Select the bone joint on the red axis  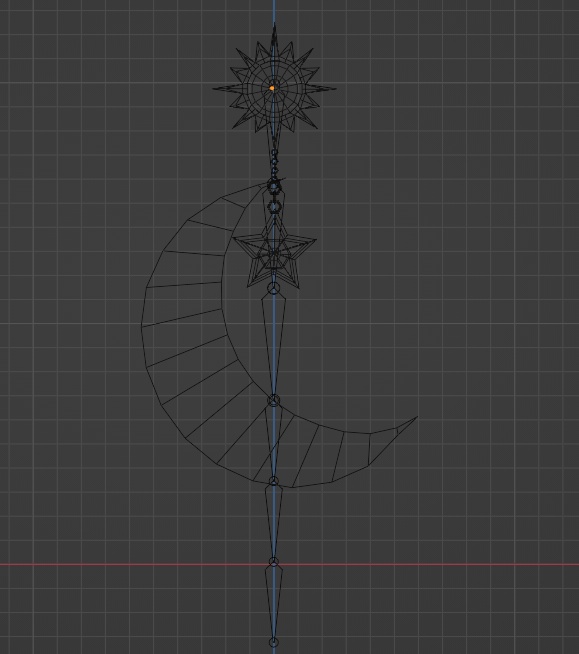point(273,562)
